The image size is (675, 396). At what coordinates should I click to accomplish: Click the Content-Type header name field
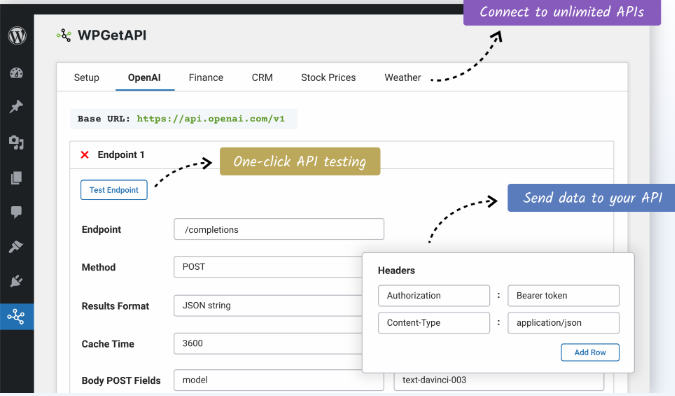pos(434,323)
